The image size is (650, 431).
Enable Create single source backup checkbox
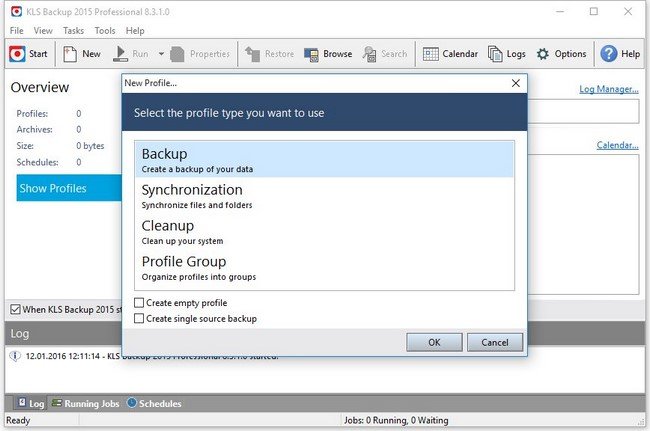coord(139,318)
